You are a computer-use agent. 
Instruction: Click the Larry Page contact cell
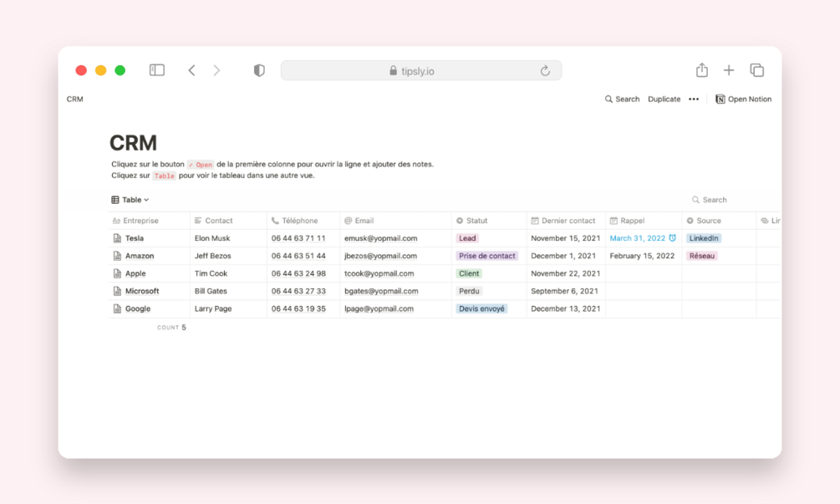(x=228, y=309)
